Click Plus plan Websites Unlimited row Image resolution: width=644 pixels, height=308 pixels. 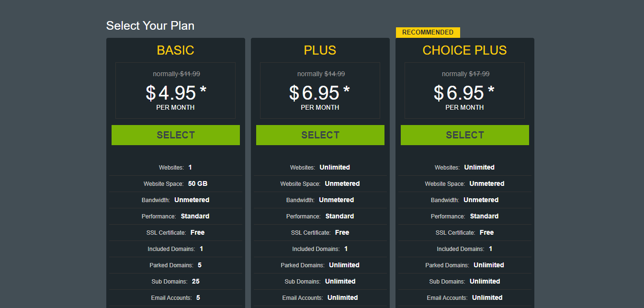point(320,167)
